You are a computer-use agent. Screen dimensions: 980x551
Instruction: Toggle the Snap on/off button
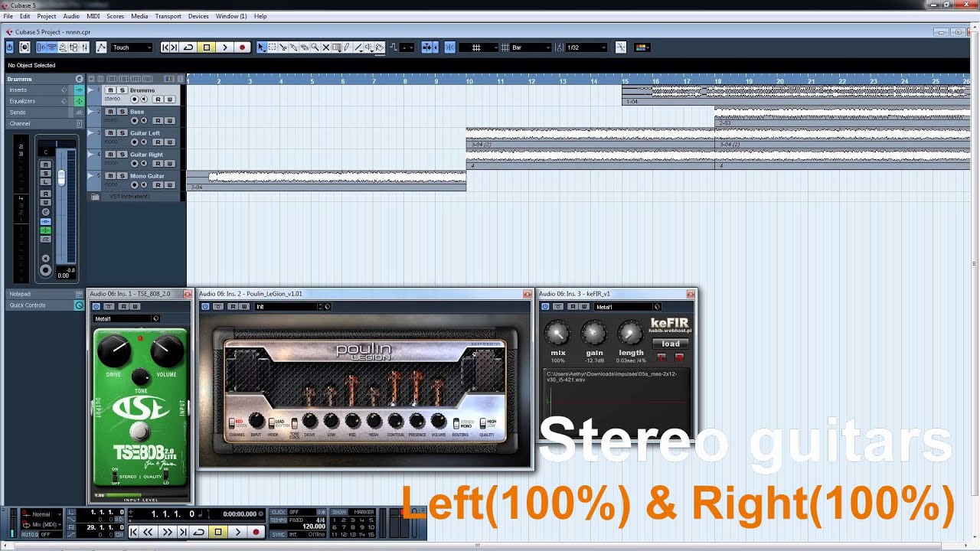click(449, 47)
